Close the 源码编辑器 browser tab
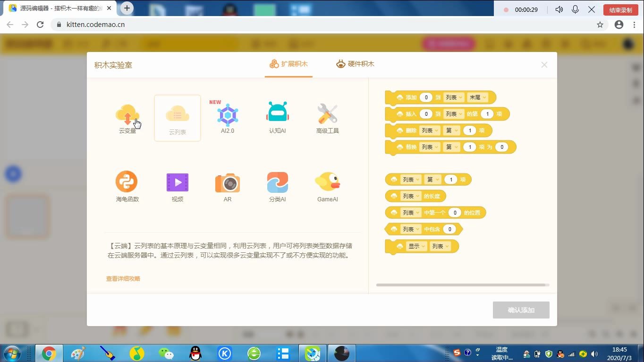Viewport: 644px width, 362px height. [110, 9]
